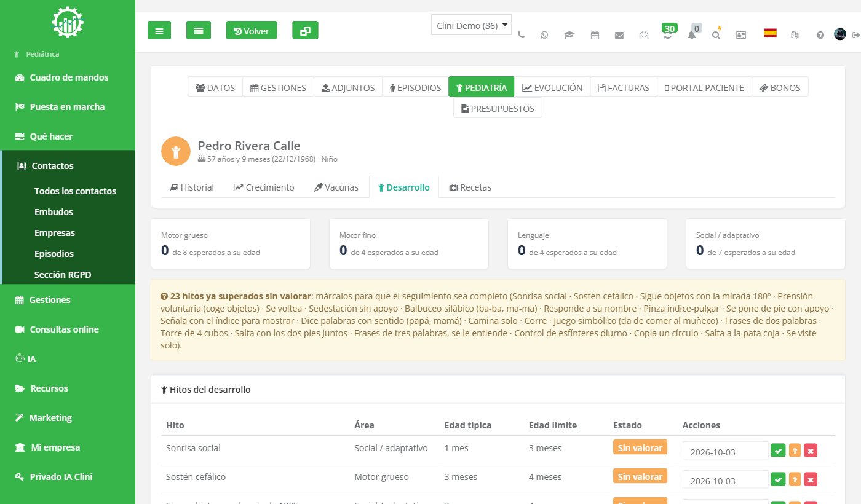
Task: Open the Clini Demo (86) dropdown
Action: point(471,25)
